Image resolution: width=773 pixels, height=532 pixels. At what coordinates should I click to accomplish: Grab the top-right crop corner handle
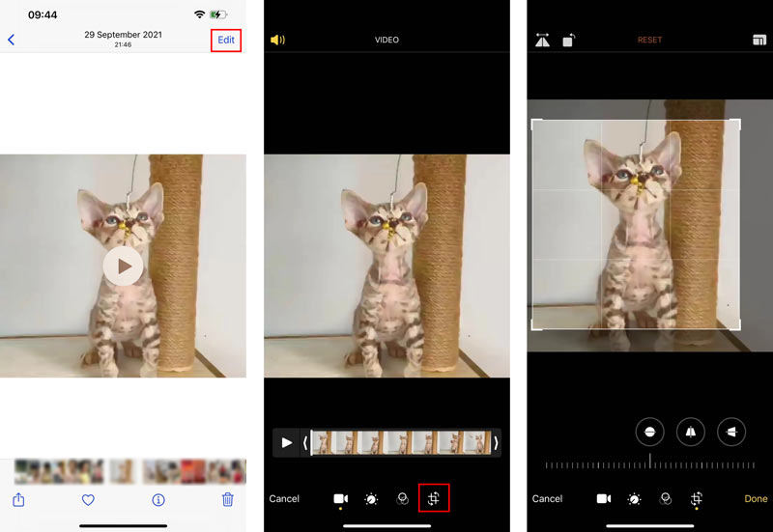coord(735,125)
